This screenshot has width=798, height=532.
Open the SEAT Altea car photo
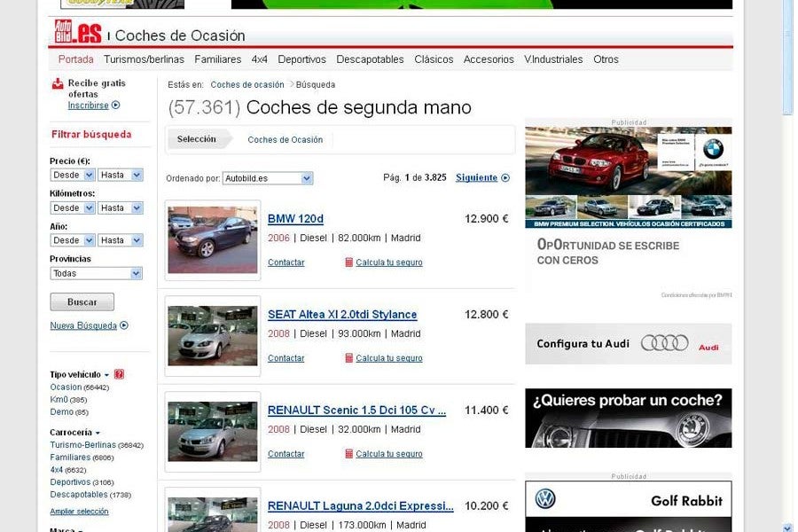213,335
